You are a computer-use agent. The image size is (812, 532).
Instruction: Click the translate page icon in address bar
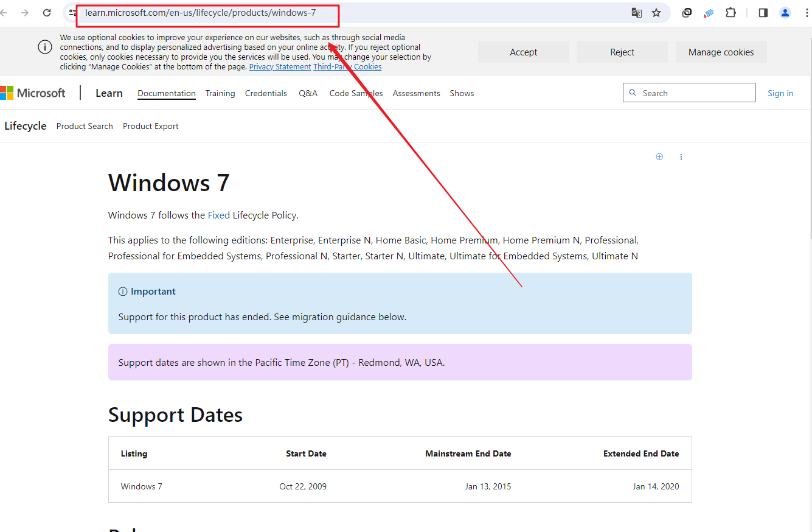tap(636, 13)
